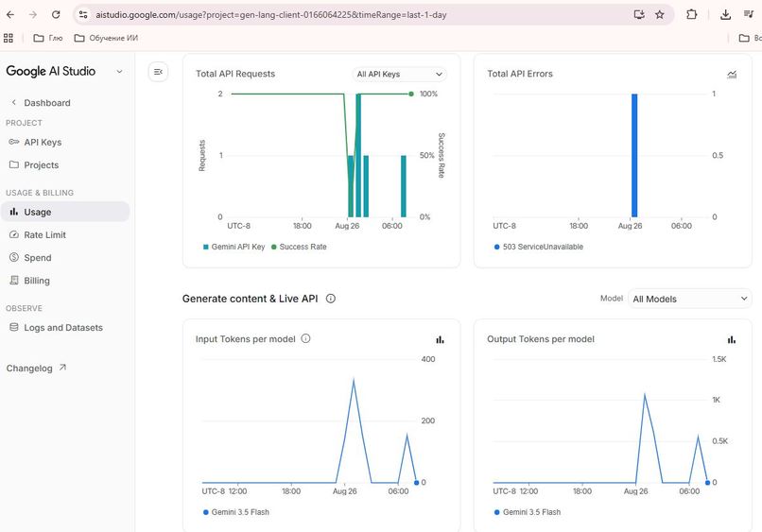Viewport: 762px width, 532px height.
Task: Click Output Tokens per model heading
Action: click(541, 339)
